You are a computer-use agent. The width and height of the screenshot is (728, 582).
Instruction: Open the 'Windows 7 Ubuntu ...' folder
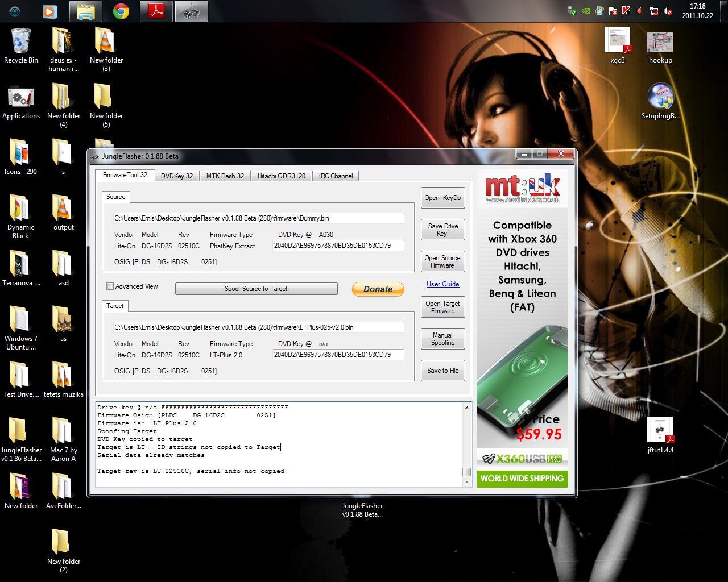20,327
